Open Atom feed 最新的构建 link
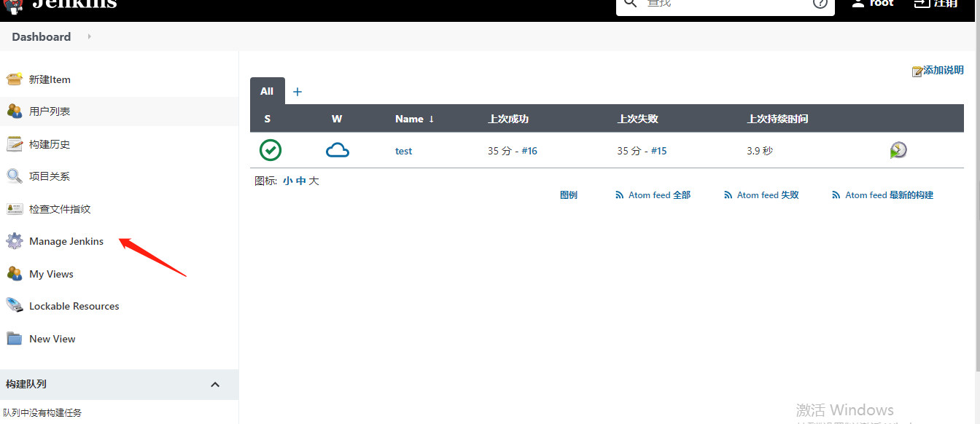Image resolution: width=980 pixels, height=424 pixels. click(889, 195)
